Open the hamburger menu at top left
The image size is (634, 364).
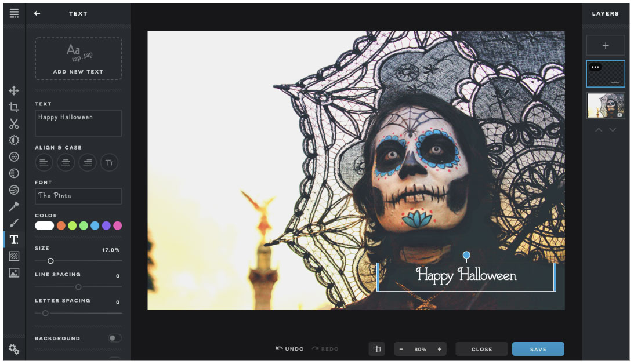point(14,13)
